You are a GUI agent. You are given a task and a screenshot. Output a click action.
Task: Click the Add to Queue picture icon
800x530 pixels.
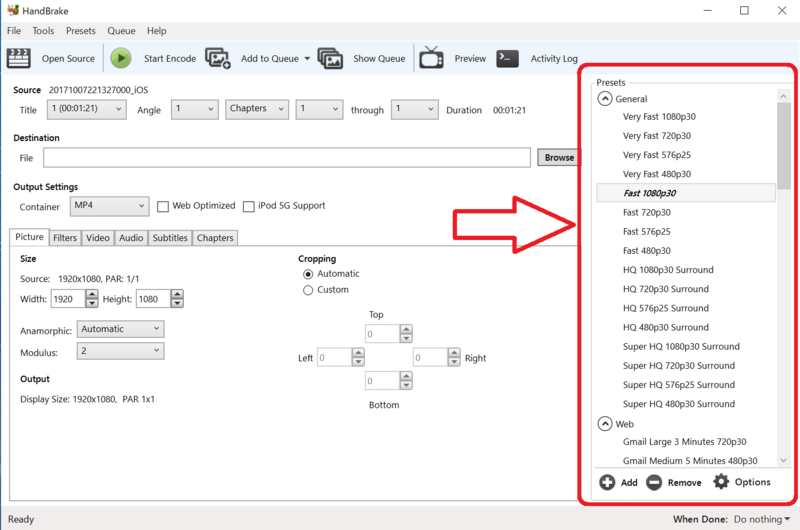pos(218,58)
